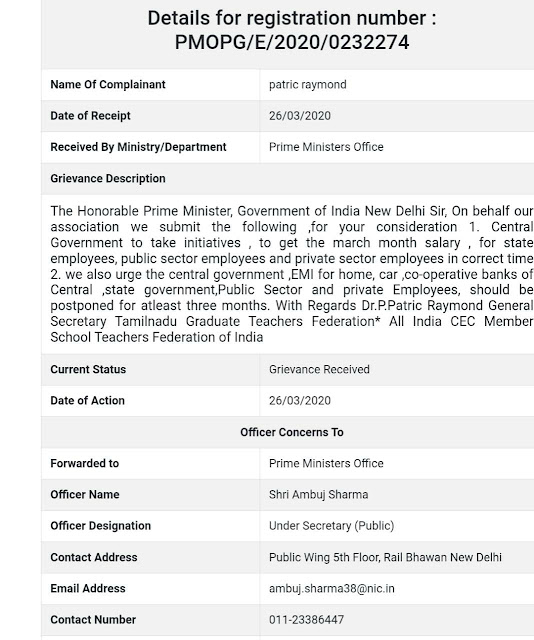This screenshot has width=534, height=640.
Task: Click the Name Of Complainant label
Action: (x=108, y=84)
